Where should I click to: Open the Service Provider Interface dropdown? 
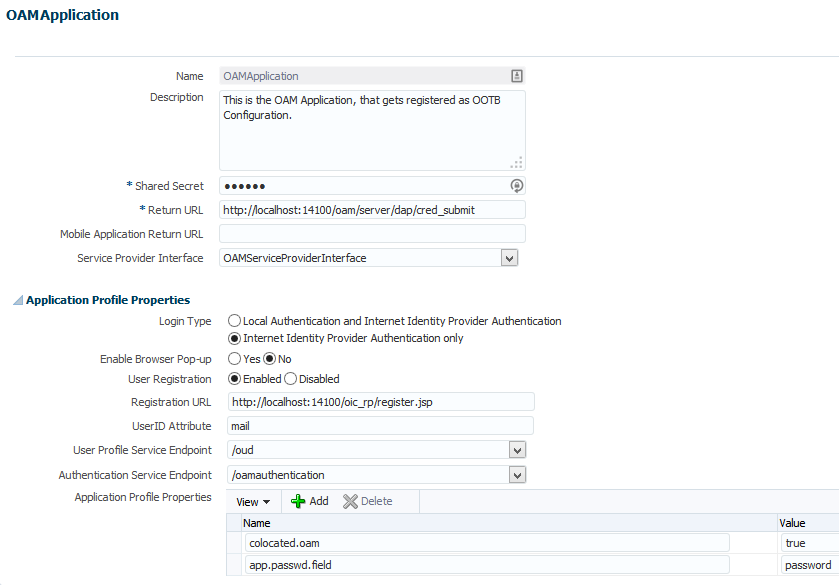[x=509, y=257]
